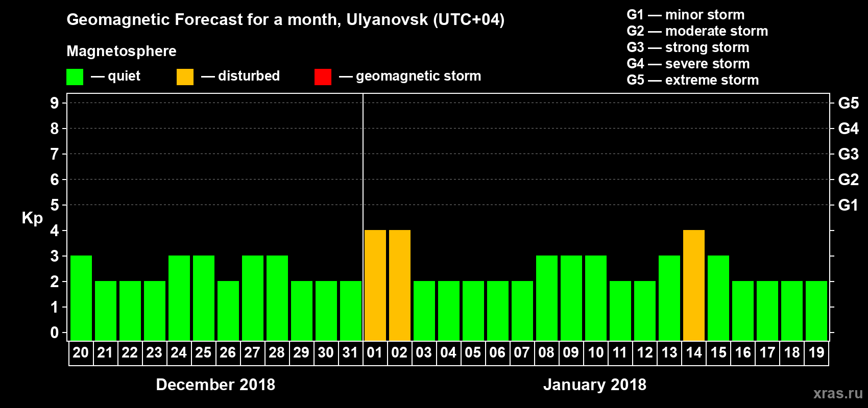This screenshot has height=408, width=868.
Task: Click date label 31 on the axis
Action: pos(350,352)
